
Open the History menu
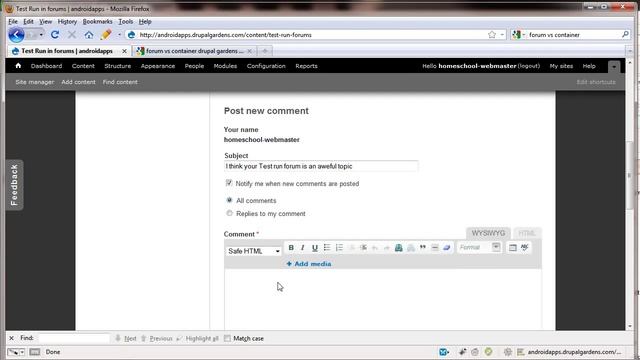click(67, 21)
